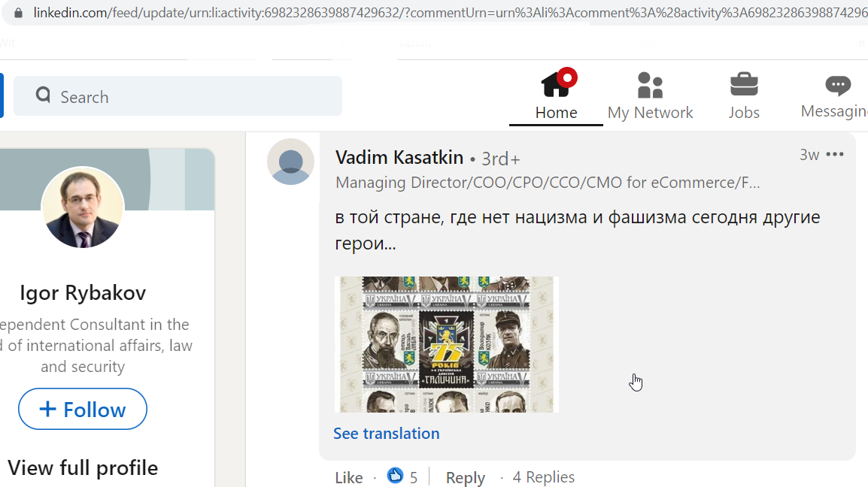This screenshot has height=487, width=868.
Task: Click the blue like reaction icon
Action: pyautogui.click(x=395, y=476)
